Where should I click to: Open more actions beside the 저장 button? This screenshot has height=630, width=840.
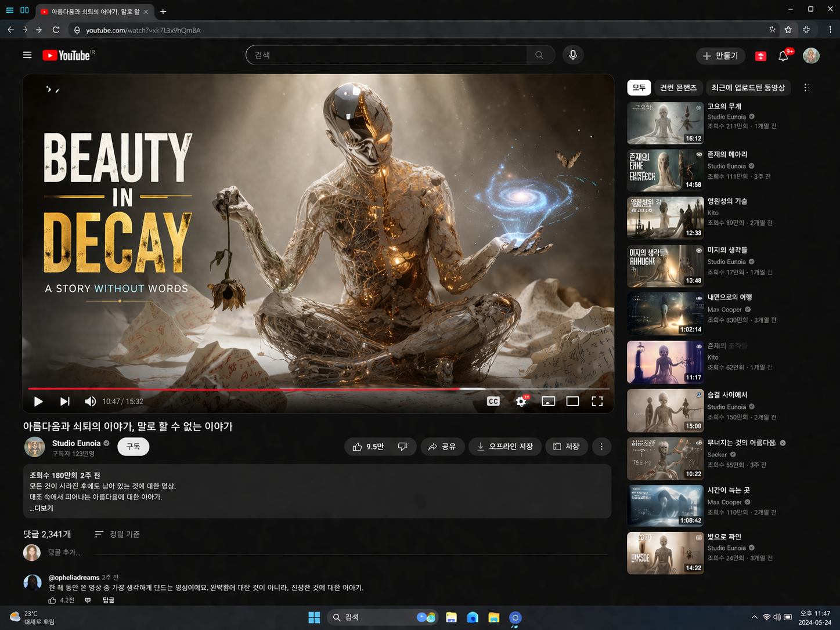click(601, 447)
